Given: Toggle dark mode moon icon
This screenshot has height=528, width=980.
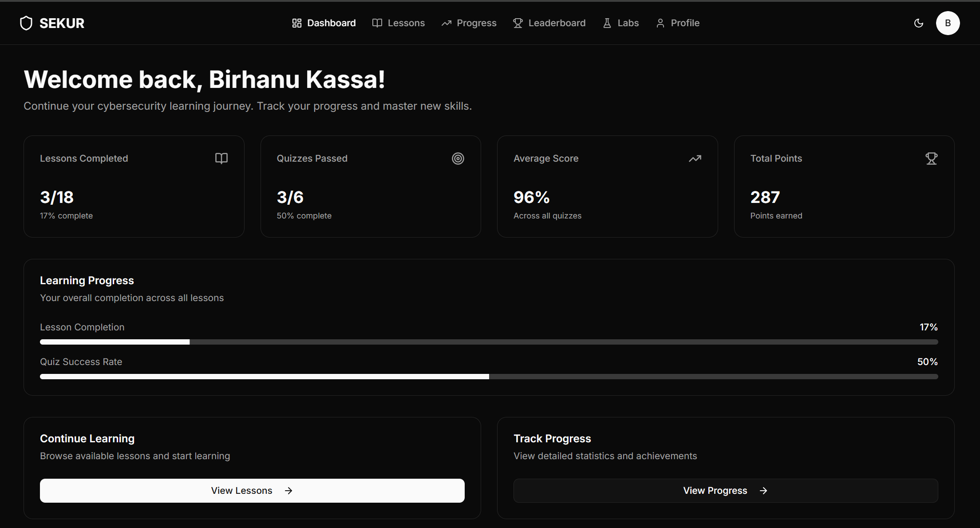Looking at the screenshot, I should (919, 23).
